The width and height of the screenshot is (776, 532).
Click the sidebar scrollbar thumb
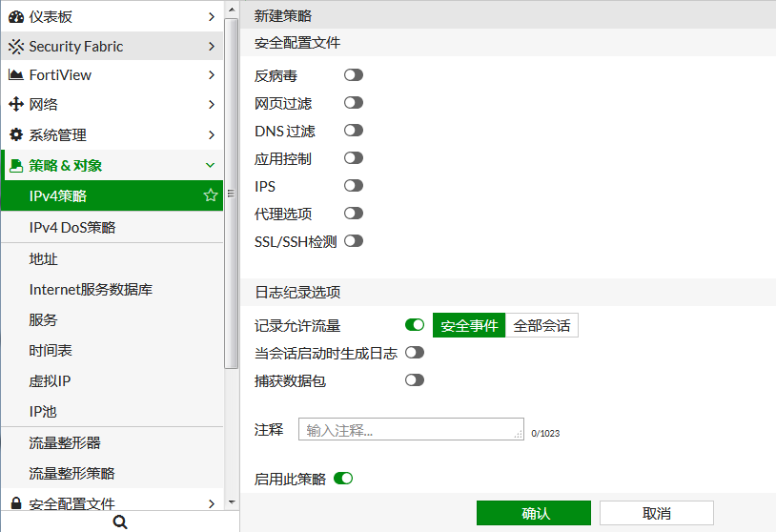click(231, 194)
